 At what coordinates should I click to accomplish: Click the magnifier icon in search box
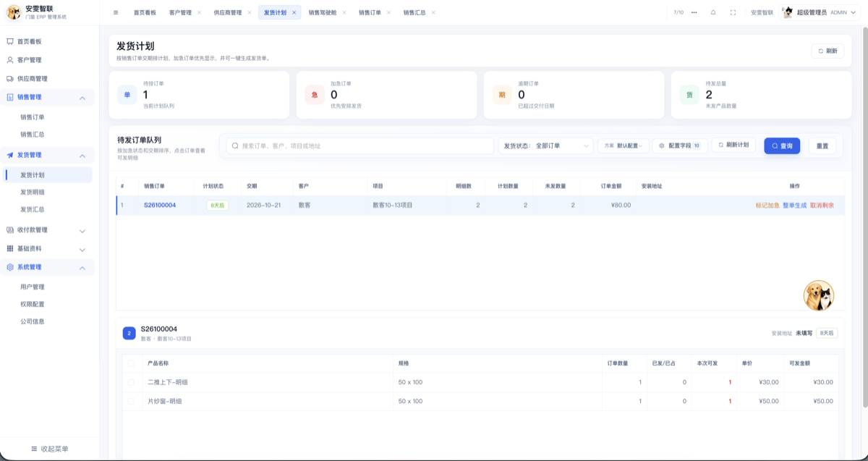point(235,145)
